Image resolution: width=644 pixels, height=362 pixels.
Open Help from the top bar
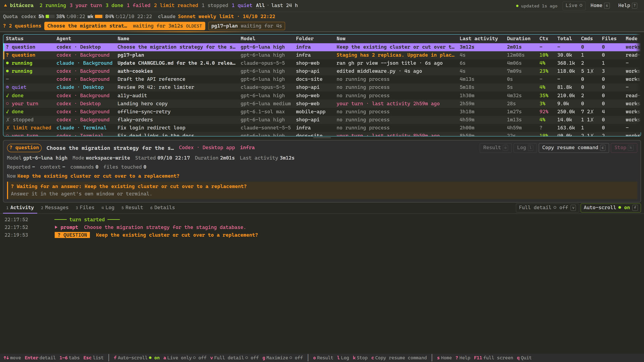point(627,5)
